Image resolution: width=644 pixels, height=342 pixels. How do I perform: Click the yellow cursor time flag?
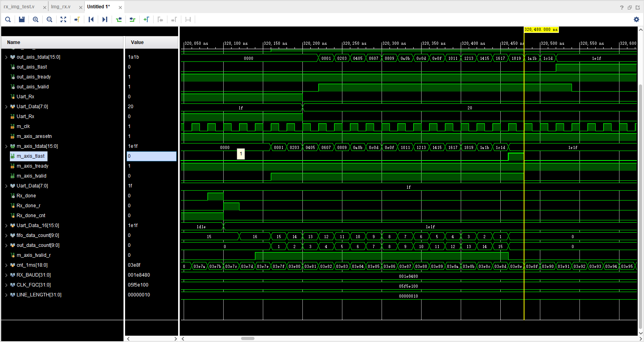click(541, 30)
